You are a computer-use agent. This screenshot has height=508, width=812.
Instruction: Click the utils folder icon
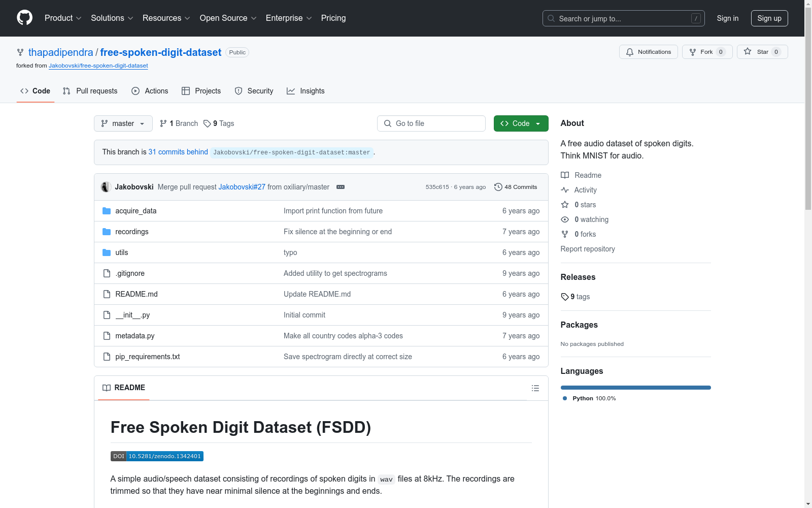click(107, 252)
